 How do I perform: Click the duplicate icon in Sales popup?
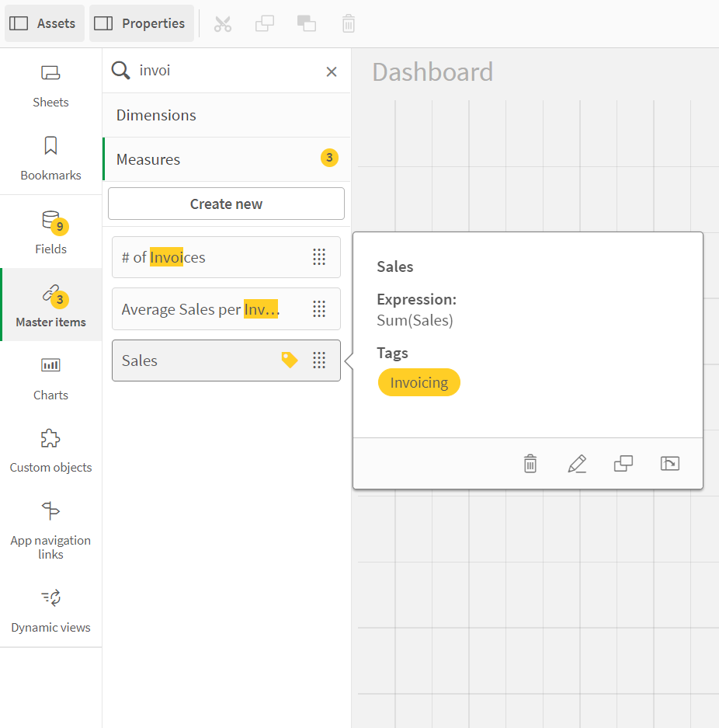623,464
